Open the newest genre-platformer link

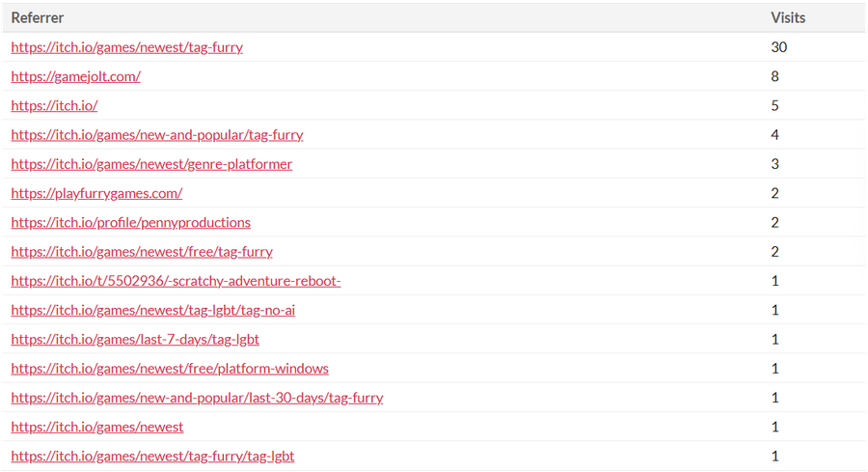pos(151,164)
